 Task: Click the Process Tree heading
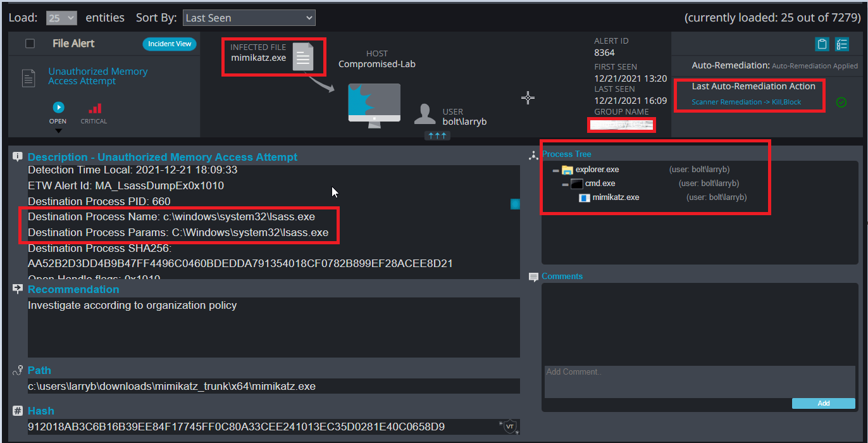567,154
